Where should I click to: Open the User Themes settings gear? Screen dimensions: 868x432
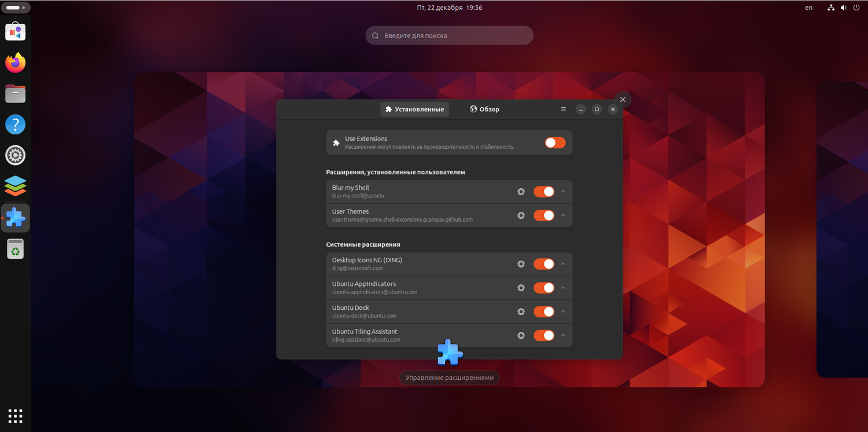click(521, 215)
